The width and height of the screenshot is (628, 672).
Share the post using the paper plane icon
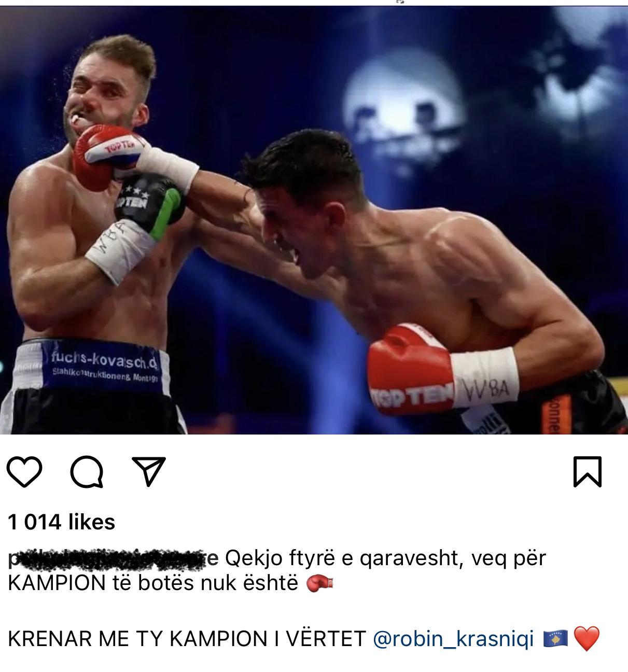point(149,471)
